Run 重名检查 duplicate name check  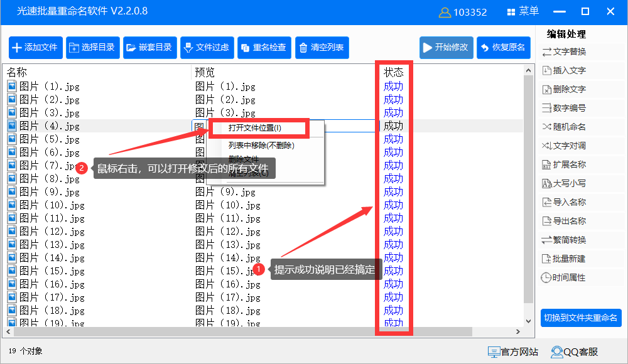(x=264, y=48)
